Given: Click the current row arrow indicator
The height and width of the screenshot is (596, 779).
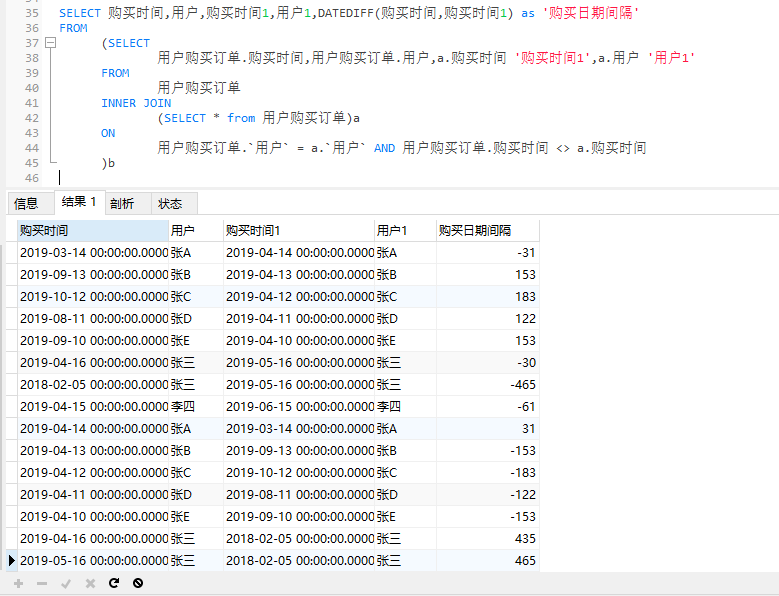Looking at the screenshot, I should click(11, 560).
